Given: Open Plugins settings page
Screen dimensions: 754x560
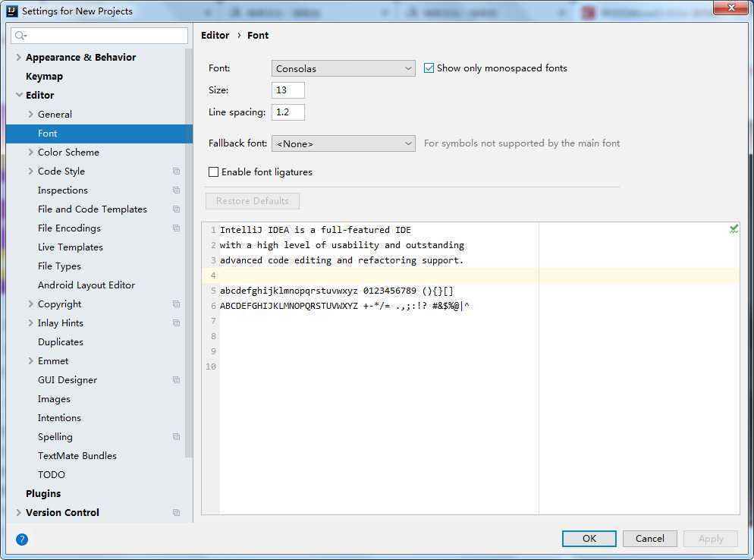Looking at the screenshot, I should click(43, 494).
